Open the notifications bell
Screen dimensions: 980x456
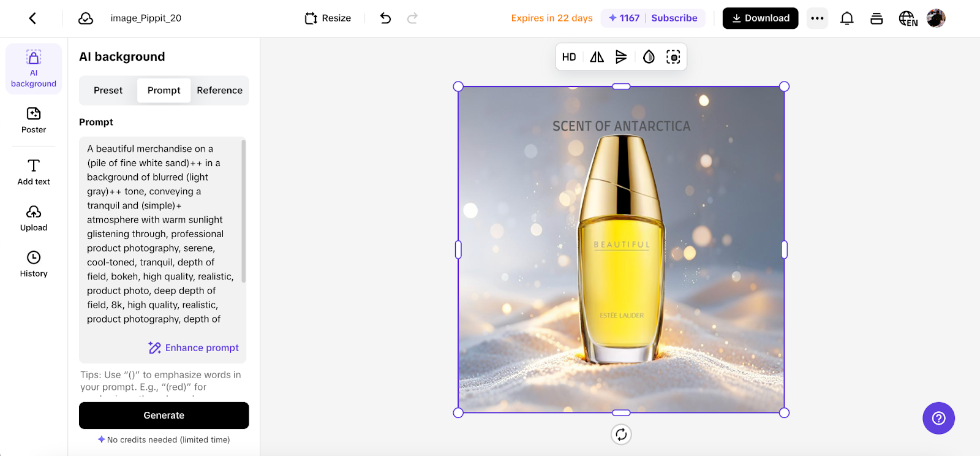pos(847,18)
